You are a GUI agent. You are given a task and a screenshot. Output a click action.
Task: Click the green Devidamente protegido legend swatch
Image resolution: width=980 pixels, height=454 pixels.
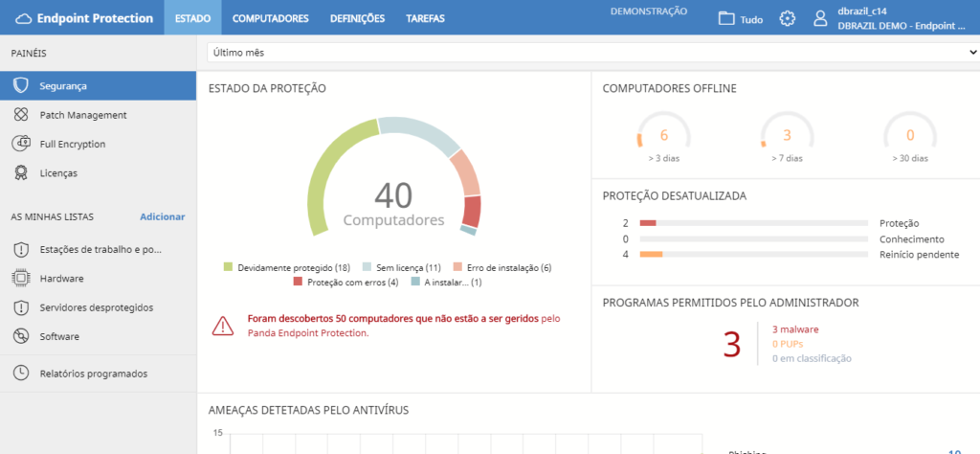pyautogui.click(x=228, y=267)
